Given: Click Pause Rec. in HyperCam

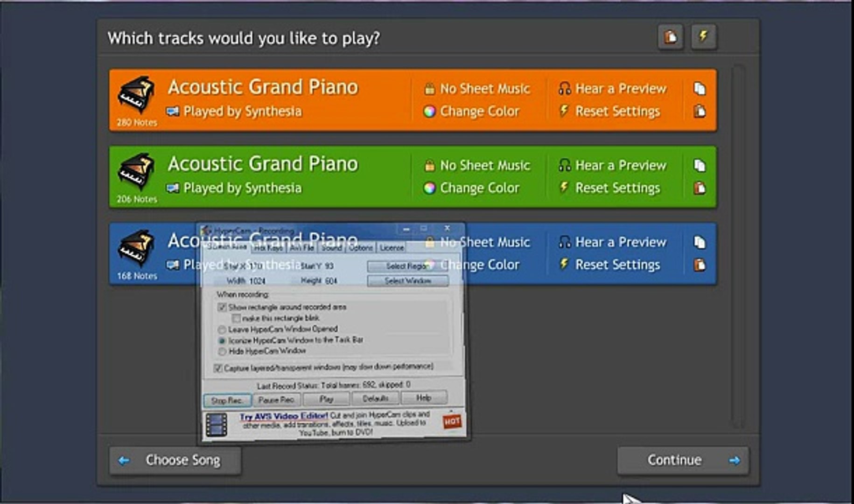Looking at the screenshot, I should (276, 400).
